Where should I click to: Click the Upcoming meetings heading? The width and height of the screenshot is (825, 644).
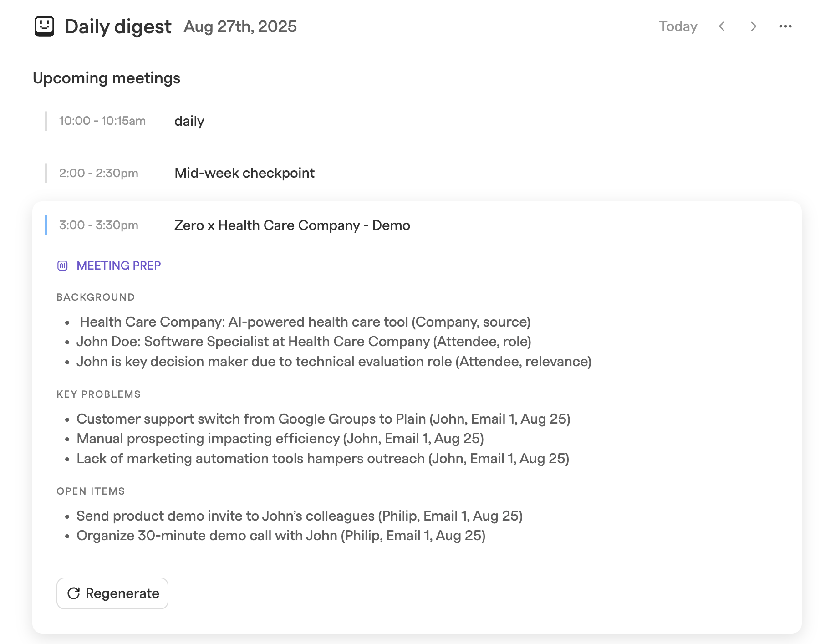pyautogui.click(x=107, y=78)
